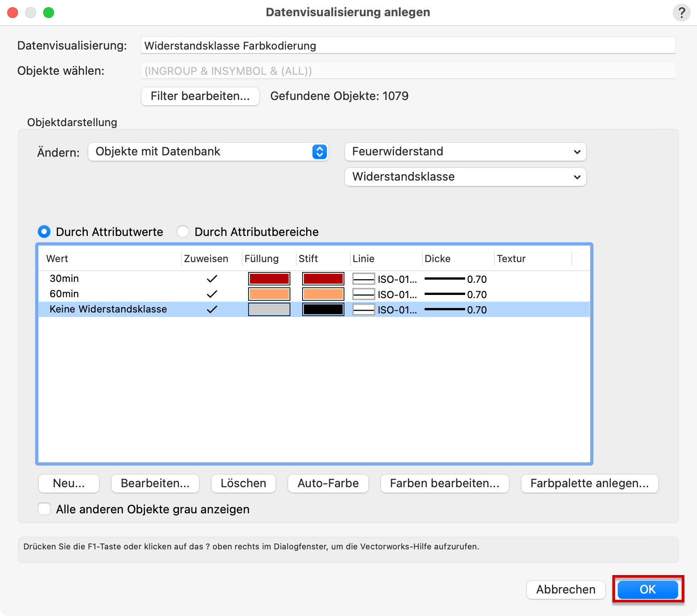Click the Löschen button
The width and height of the screenshot is (697, 616).
[x=244, y=484]
